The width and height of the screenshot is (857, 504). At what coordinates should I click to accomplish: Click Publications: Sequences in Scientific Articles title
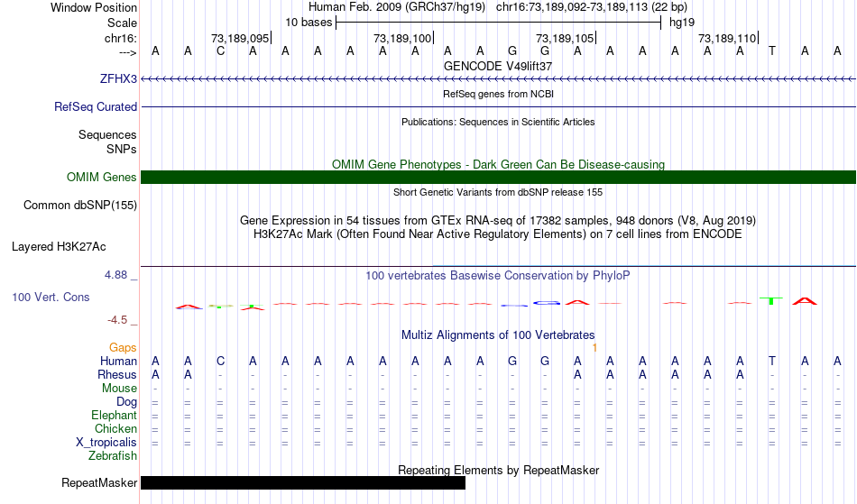click(498, 122)
